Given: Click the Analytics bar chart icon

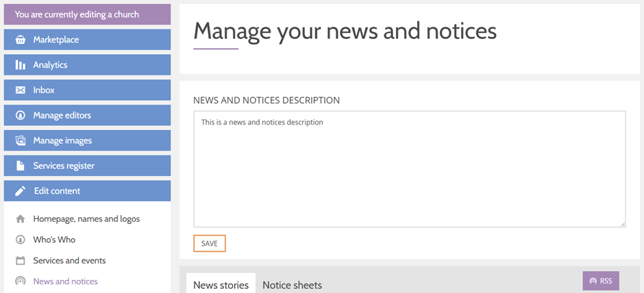Looking at the screenshot, I should coord(20,65).
